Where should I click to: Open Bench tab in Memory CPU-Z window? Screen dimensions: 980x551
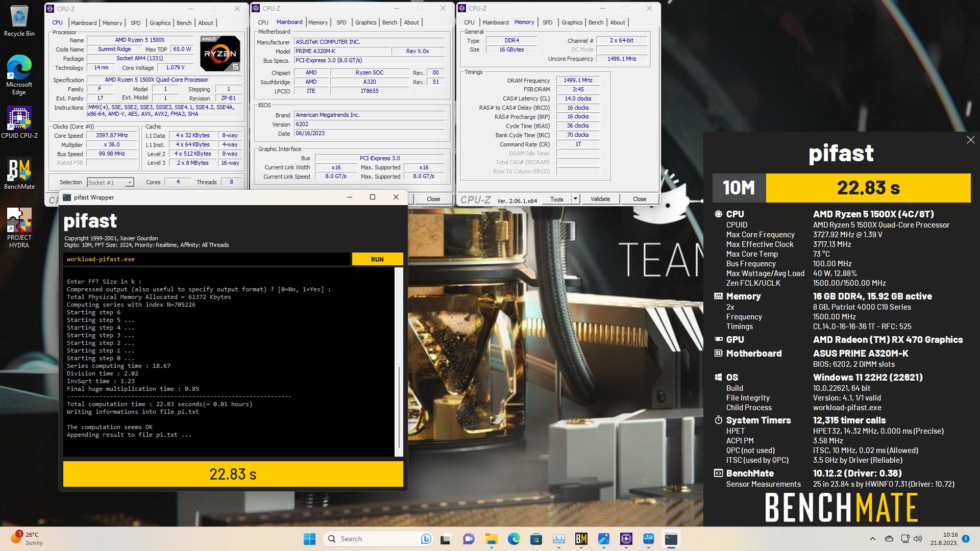click(x=596, y=22)
